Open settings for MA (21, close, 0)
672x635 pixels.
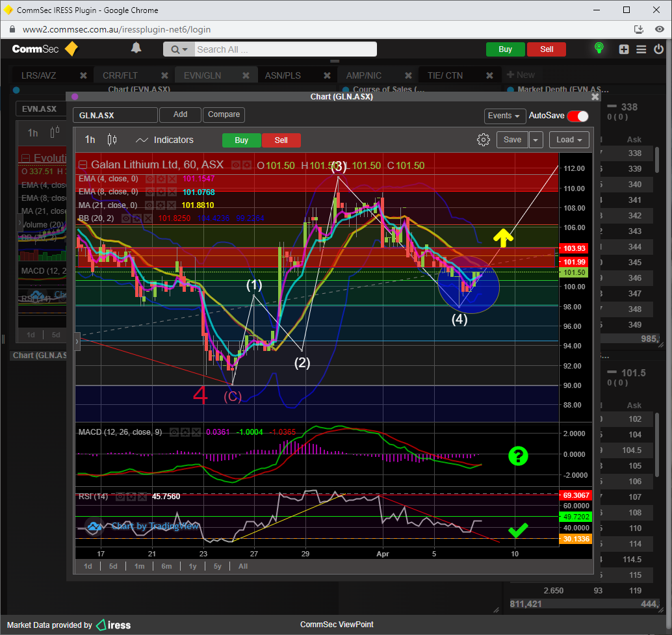pos(161,205)
